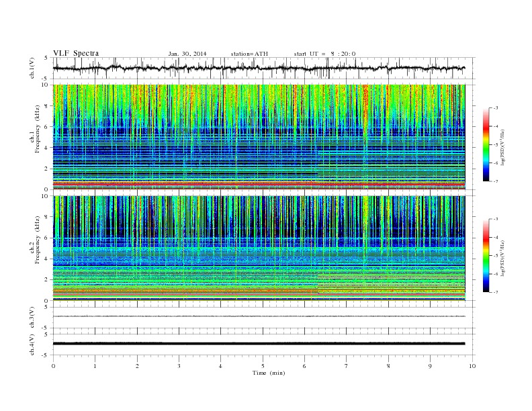Select the upper color bar "log(PSD)(V²/Hz)" label

[502, 147]
